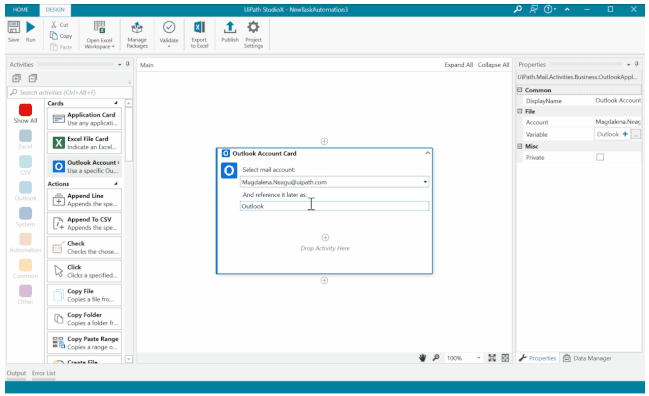Viewport: 649px width, 396px height.
Task: Switch to the HOME tab
Action: 20,10
